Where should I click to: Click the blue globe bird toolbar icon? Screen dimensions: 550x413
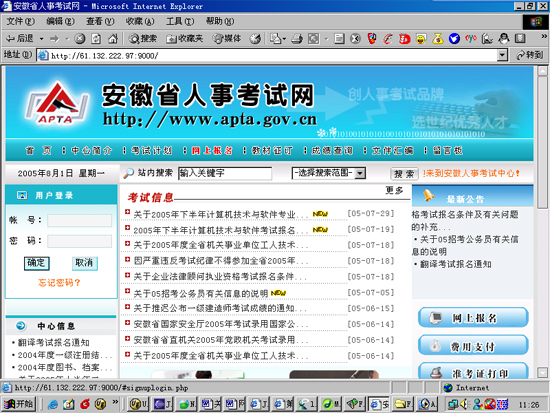coord(454,39)
